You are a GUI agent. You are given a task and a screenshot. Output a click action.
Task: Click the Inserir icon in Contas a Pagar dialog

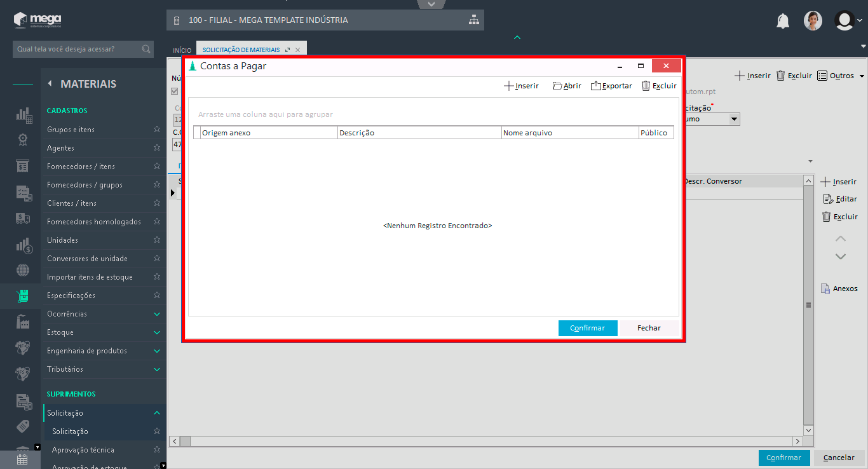(509, 86)
